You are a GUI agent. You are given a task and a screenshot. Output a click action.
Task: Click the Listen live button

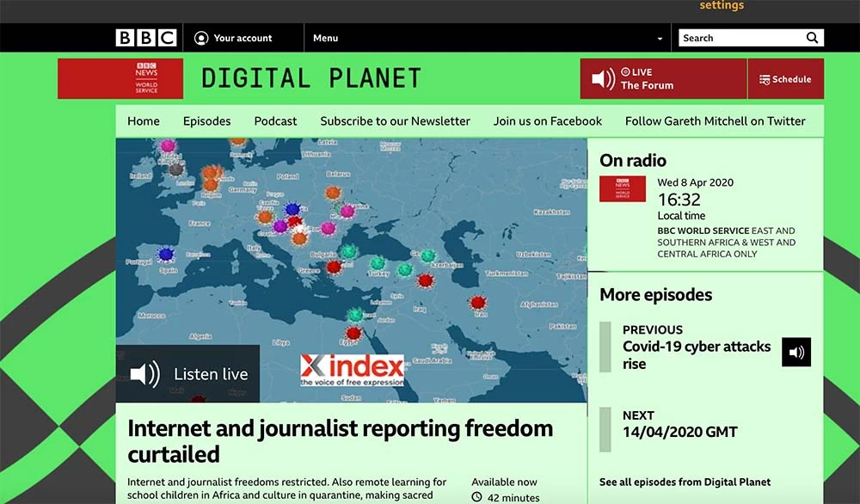[x=187, y=374]
